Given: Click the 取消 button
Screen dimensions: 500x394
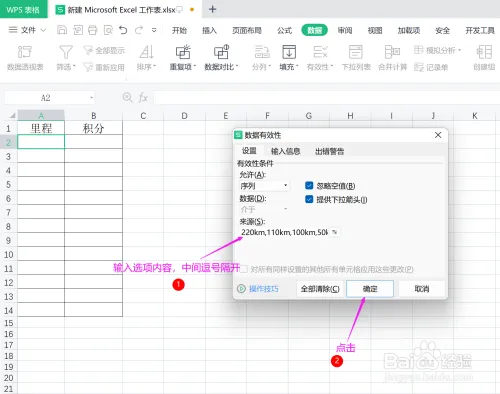Looking at the screenshot, I should 422,289.
